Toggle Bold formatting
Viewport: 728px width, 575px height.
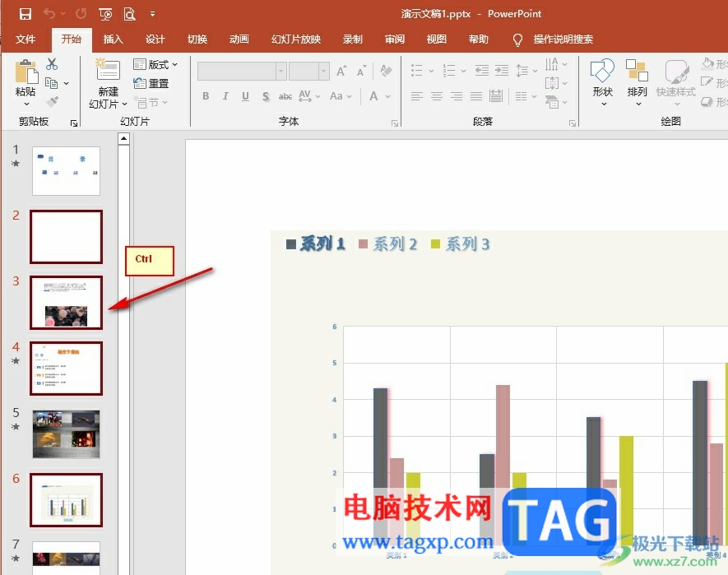click(x=206, y=96)
